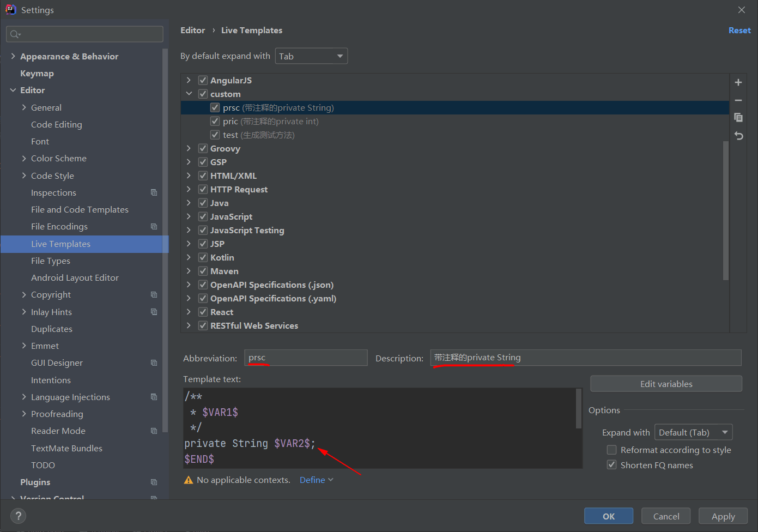Toggle the test template checkbox
The width and height of the screenshot is (758, 532).
point(215,135)
